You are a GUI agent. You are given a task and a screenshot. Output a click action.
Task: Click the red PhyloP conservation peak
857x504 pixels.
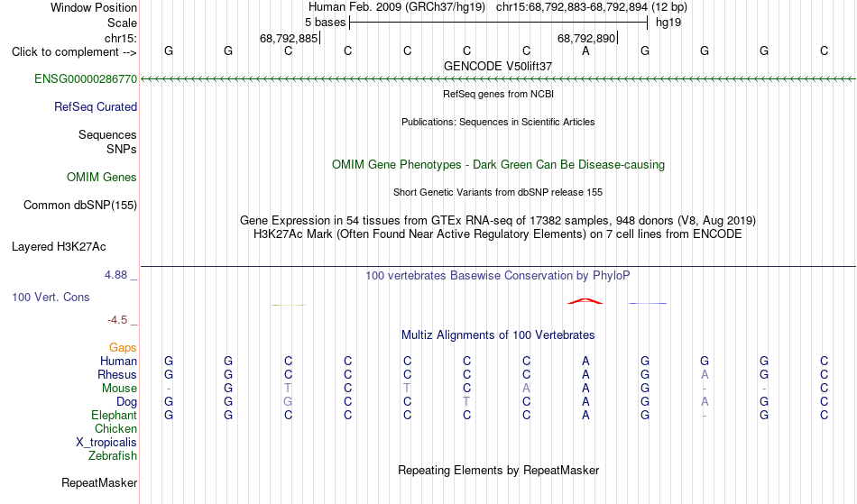click(585, 301)
